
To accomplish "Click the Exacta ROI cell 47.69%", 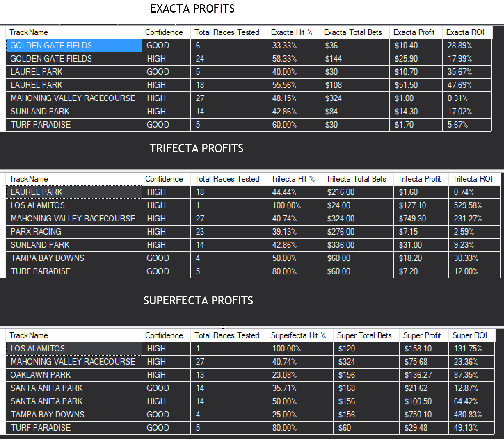I will (x=467, y=85).
